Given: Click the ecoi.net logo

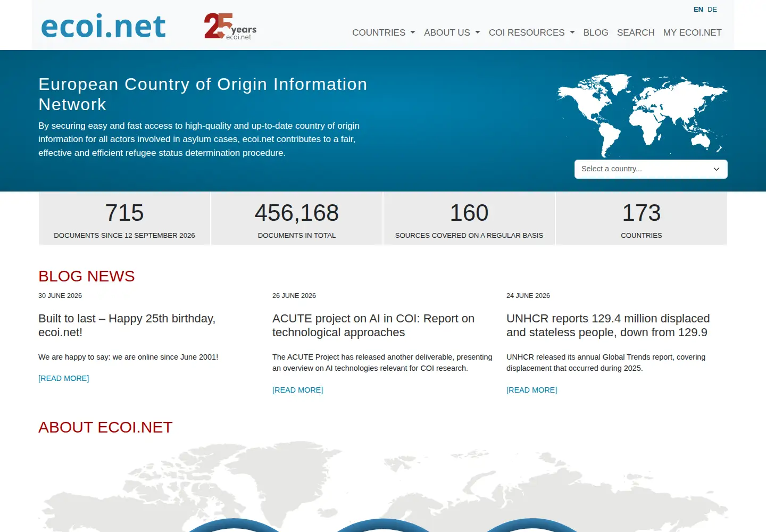Looking at the screenshot, I should coord(103,26).
